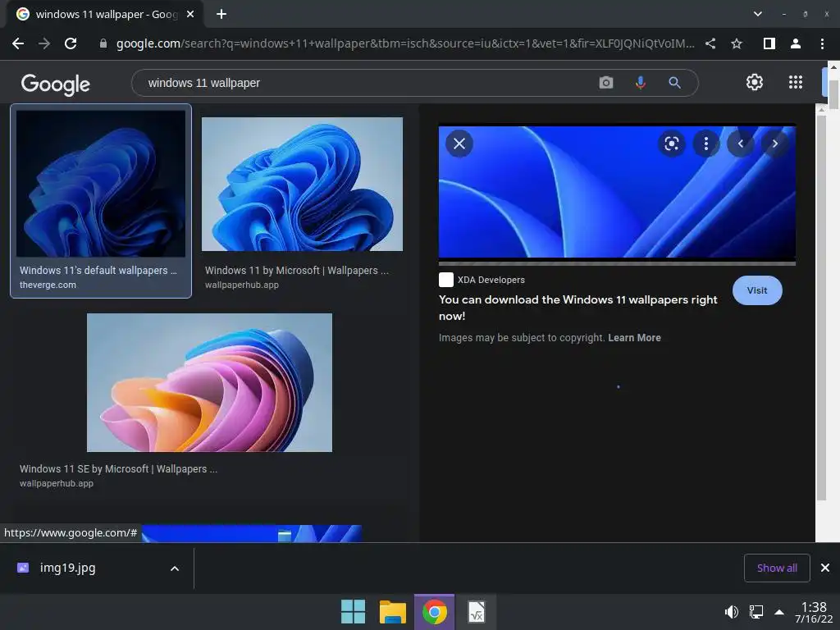Open a new browser tab
840x630 pixels.
[x=221, y=14]
